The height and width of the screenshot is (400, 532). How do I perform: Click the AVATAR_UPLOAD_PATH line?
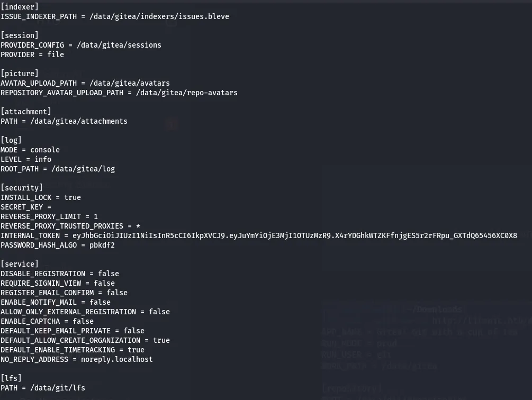[x=85, y=83]
